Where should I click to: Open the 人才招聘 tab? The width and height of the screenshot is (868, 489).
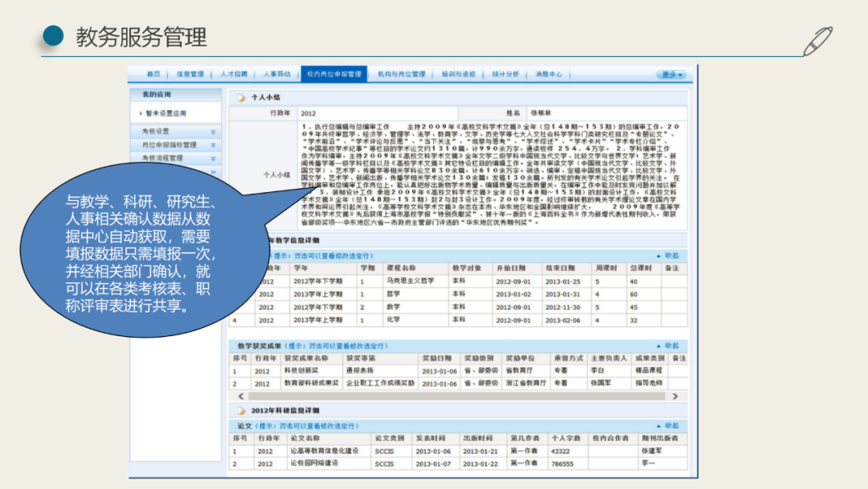(x=234, y=74)
